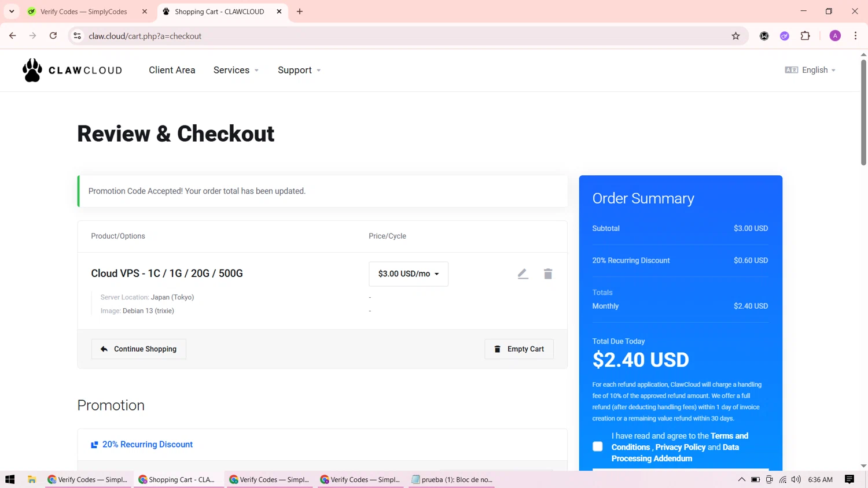The width and height of the screenshot is (868, 488).
Task: Click scrollbar down arrow
Action: 863,466
